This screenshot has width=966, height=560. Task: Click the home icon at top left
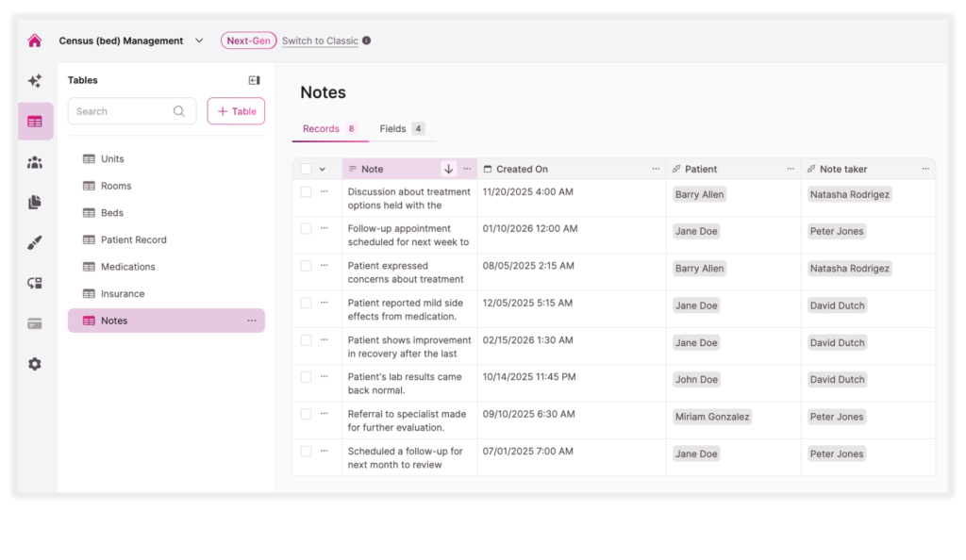35,41
